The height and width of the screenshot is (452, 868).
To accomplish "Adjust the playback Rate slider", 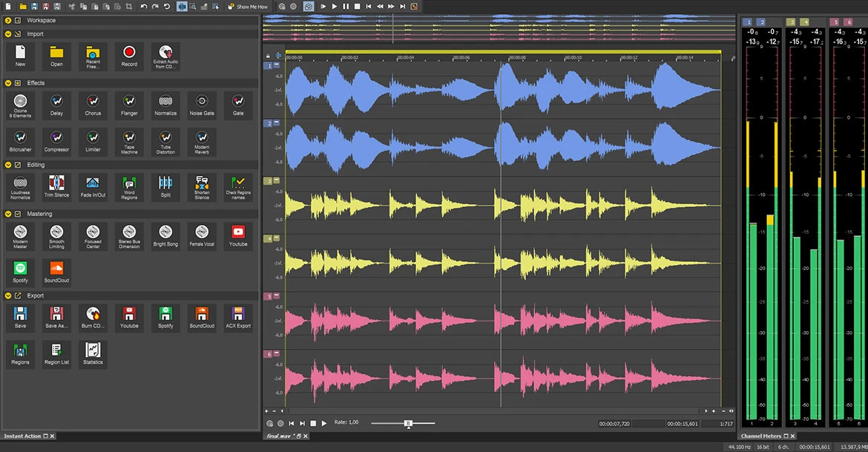I will pyautogui.click(x=408, y=423).
